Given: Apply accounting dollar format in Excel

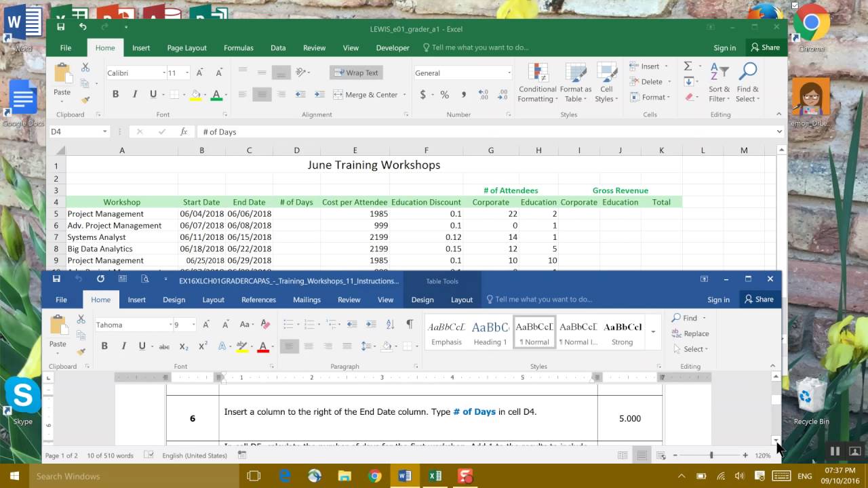Looking at the screenshot, I should (x=423, y=95).
